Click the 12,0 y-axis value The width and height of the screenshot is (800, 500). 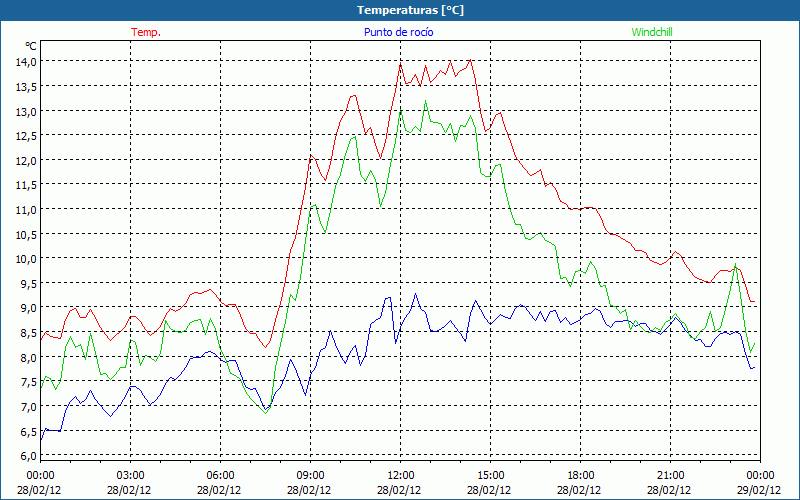pos(27,160)
